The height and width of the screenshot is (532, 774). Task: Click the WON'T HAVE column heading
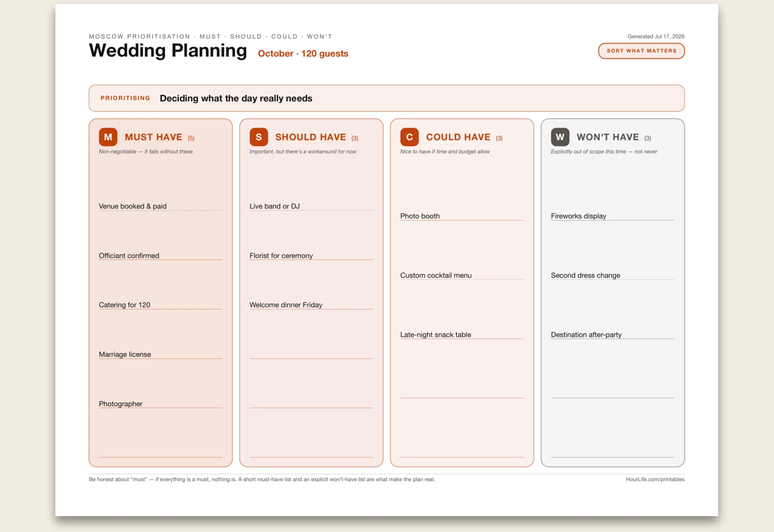click(x=608, y=137)
